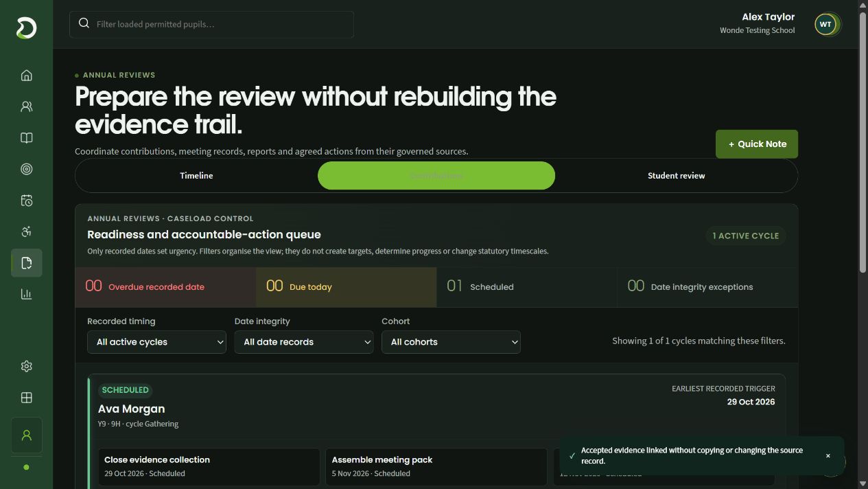
Task: Click the Wonde Testing School label
Action: (757, 30)
